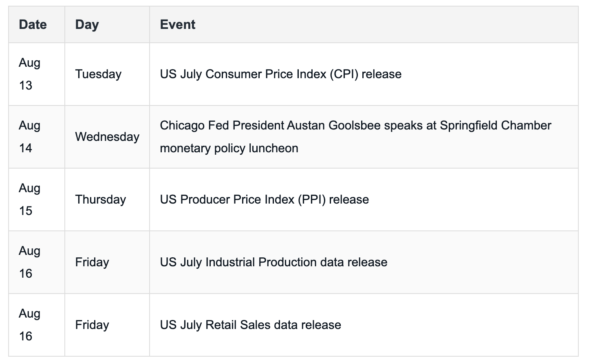The height and width of the screenshot is (364, 591).
Task: Select the Wednesday cell
Action: [107, 137]
